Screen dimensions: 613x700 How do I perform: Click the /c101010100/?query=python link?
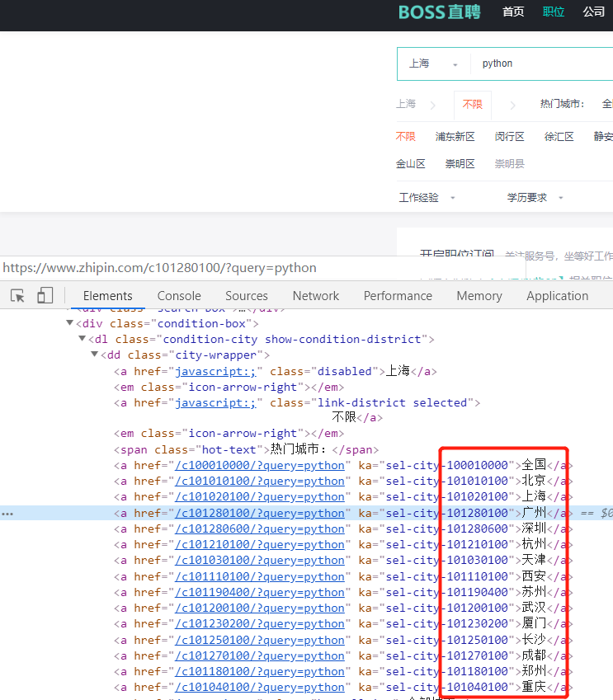pyautogui.click(x=260, y=482)
